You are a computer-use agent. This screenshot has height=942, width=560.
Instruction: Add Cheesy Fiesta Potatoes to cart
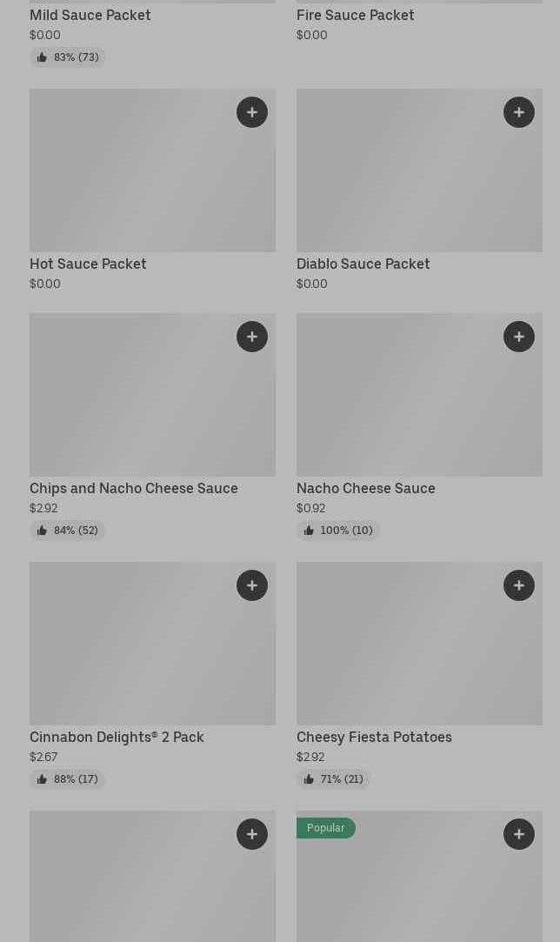(519, 585)
